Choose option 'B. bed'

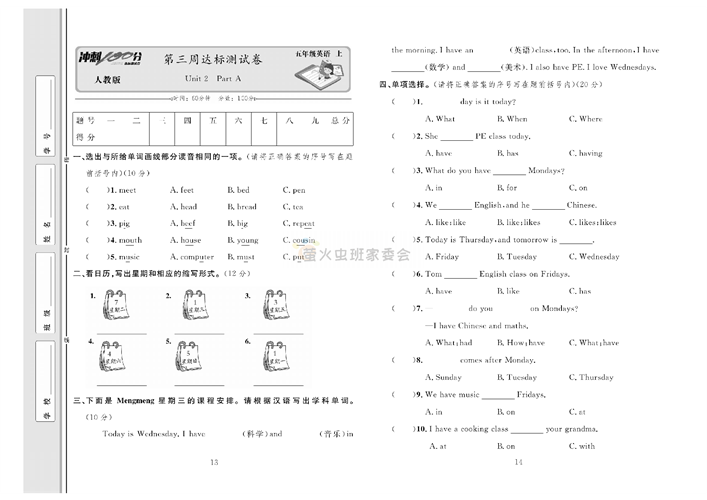tap(238, 190)
